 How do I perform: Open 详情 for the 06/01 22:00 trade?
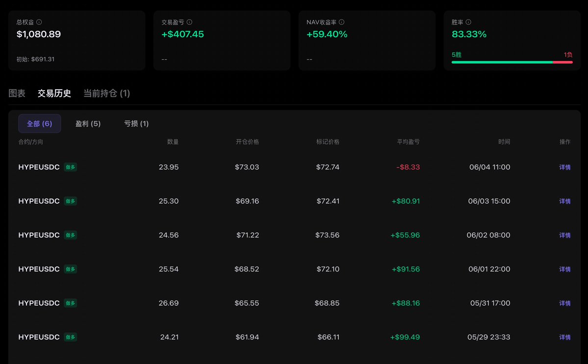[565, 269]
